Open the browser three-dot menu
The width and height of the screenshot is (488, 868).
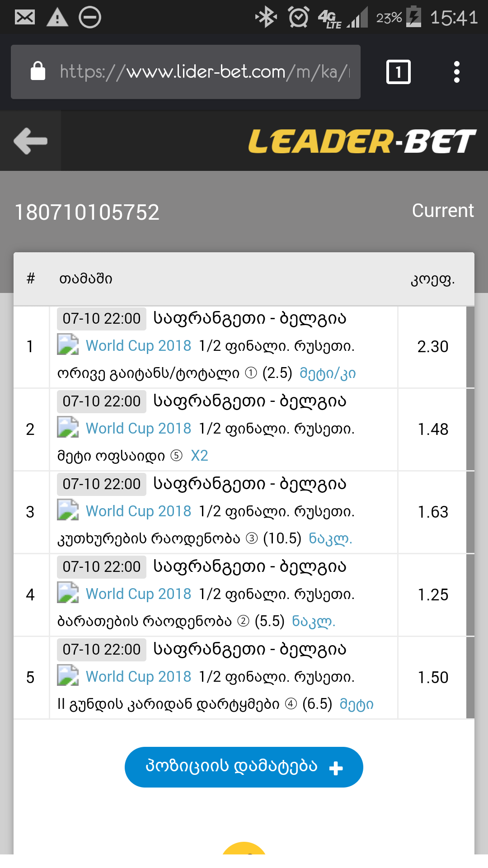[x=457, y=72]
